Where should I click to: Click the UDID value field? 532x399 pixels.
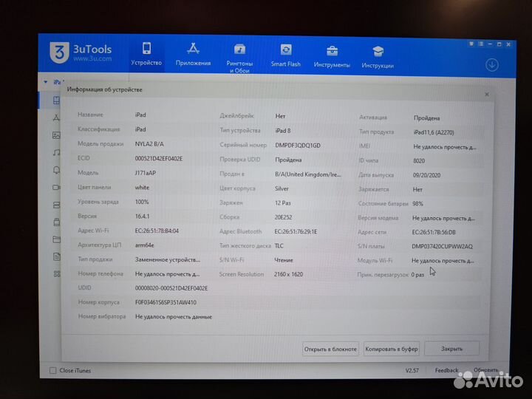(x=171, y=288)
